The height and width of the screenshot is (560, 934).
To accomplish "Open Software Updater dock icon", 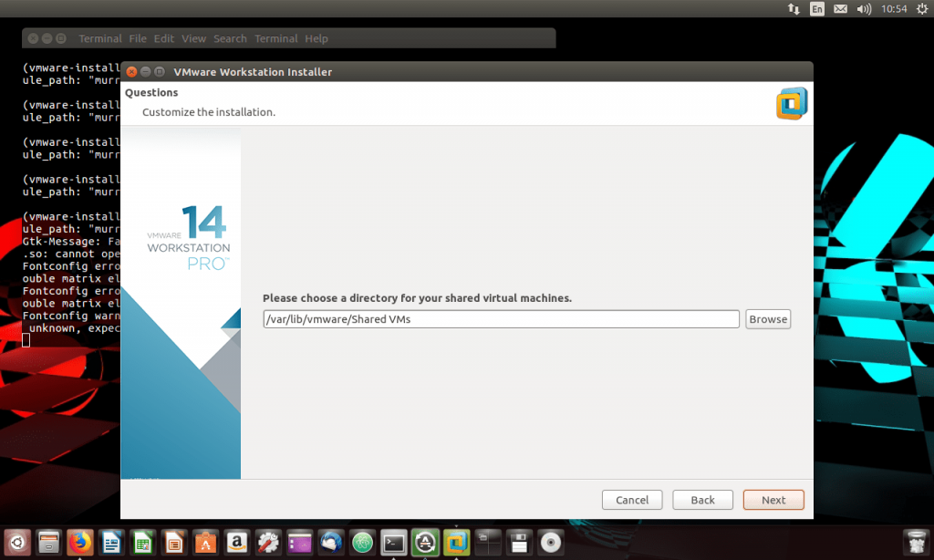I will pos(425,543).
